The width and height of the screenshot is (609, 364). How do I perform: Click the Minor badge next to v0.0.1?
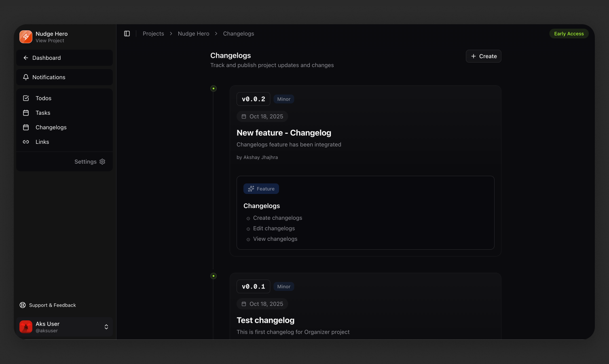[284, 286]
